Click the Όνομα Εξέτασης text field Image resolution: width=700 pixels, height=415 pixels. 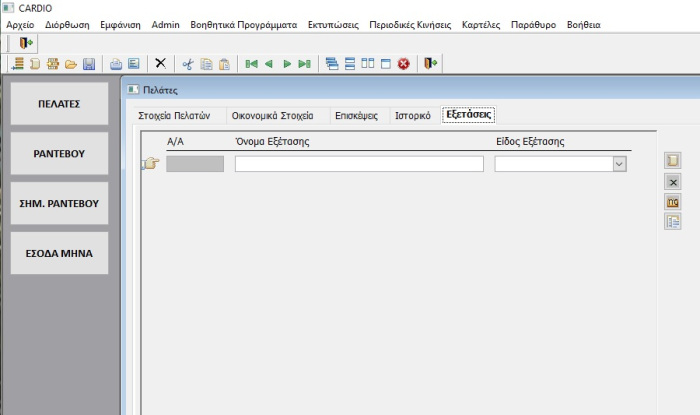point(359,164)
